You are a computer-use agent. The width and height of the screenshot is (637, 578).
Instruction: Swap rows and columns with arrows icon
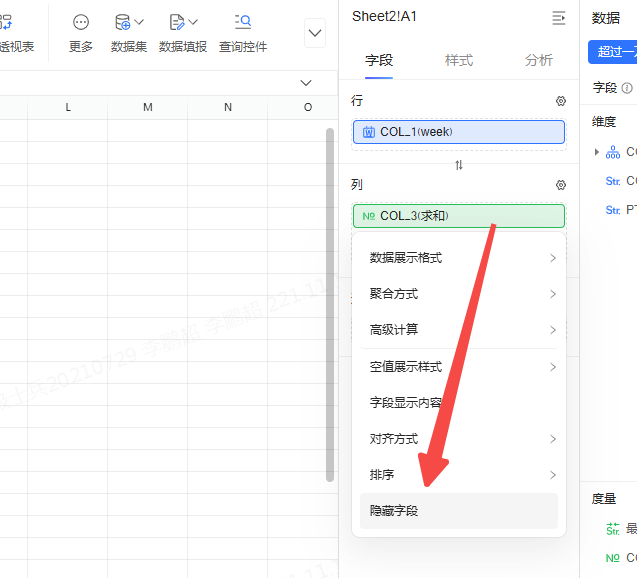point(459,165)
